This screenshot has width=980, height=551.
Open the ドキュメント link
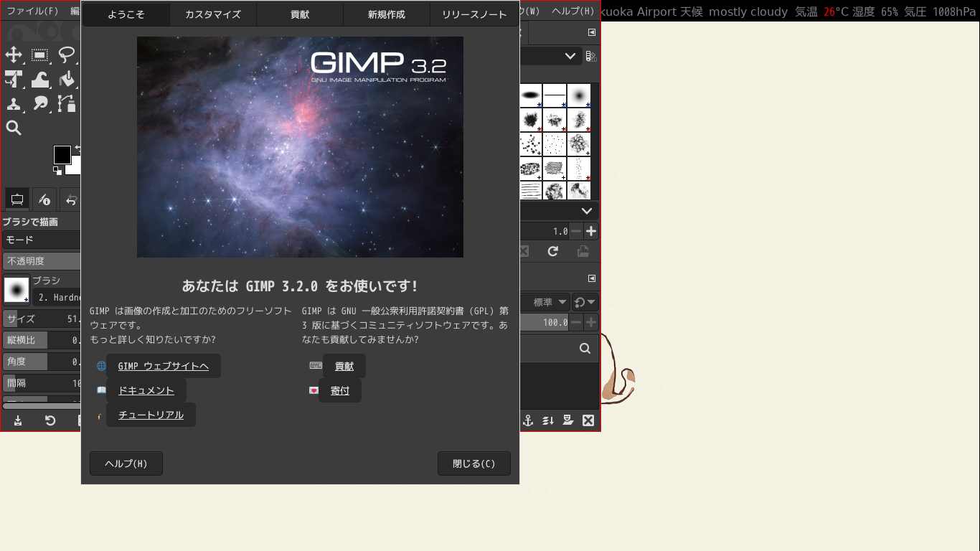point(146,390)
